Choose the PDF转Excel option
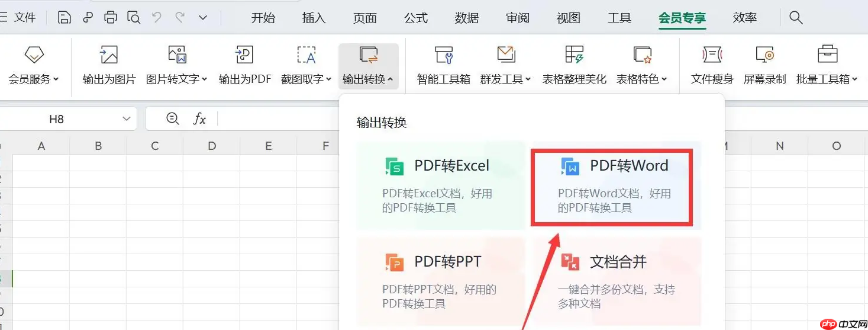868x330 pixels. pyautogui.click(x=441, y=185)
